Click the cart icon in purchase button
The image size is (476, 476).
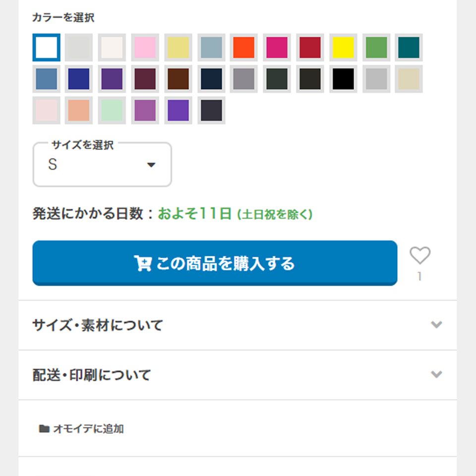click(142, 263)
